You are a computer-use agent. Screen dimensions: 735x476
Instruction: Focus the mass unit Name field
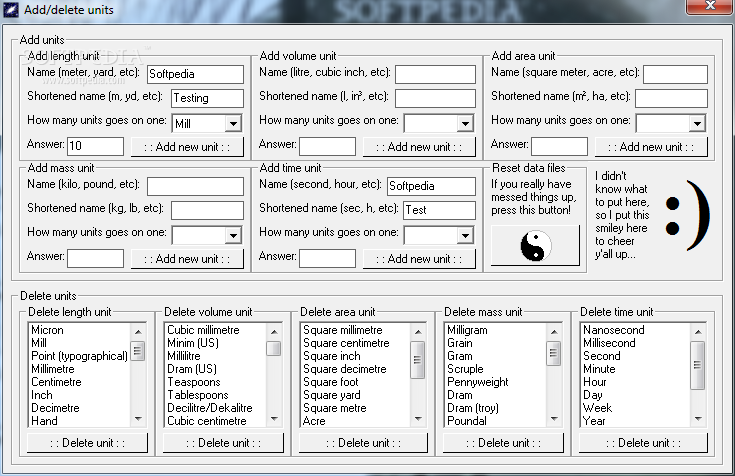tap(195, 186)
